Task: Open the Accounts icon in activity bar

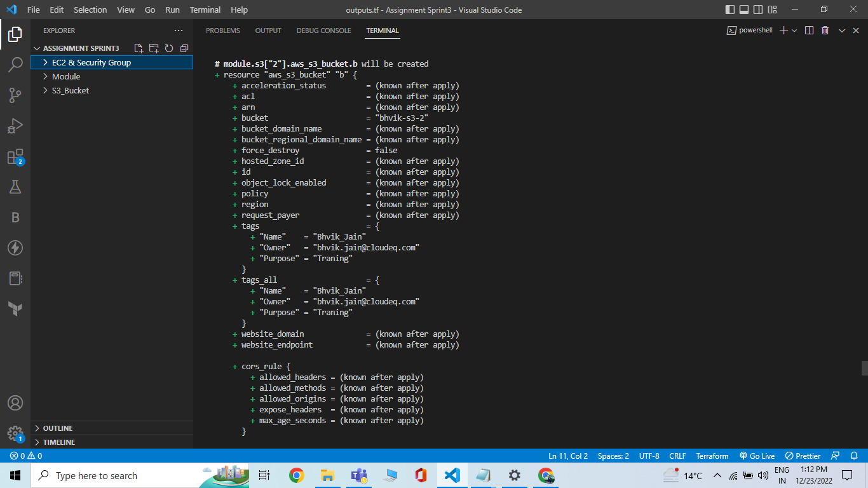Action: pos(15,403)
